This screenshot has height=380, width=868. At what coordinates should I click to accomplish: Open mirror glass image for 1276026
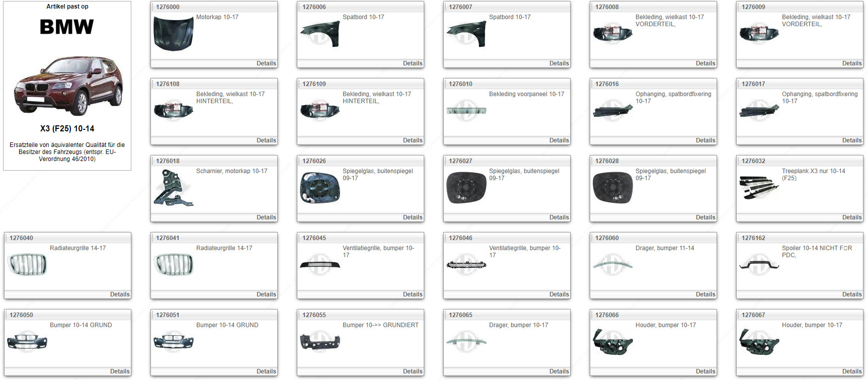coord(320,187)
